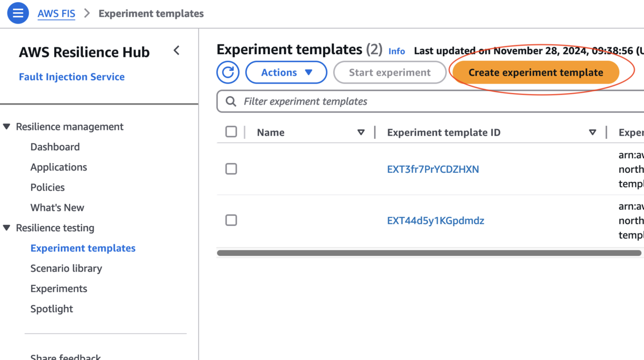The height and width of the screenshot is (360, 644).
Task: Select all templates with header checkbox
Action: (x=231, y=132)
